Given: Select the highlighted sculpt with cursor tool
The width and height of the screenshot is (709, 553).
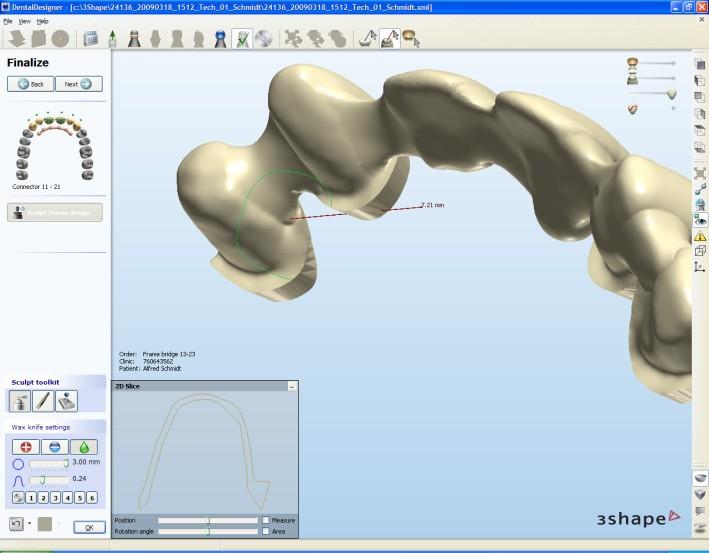Looking at the screenshot, I should tap(390, 39).
